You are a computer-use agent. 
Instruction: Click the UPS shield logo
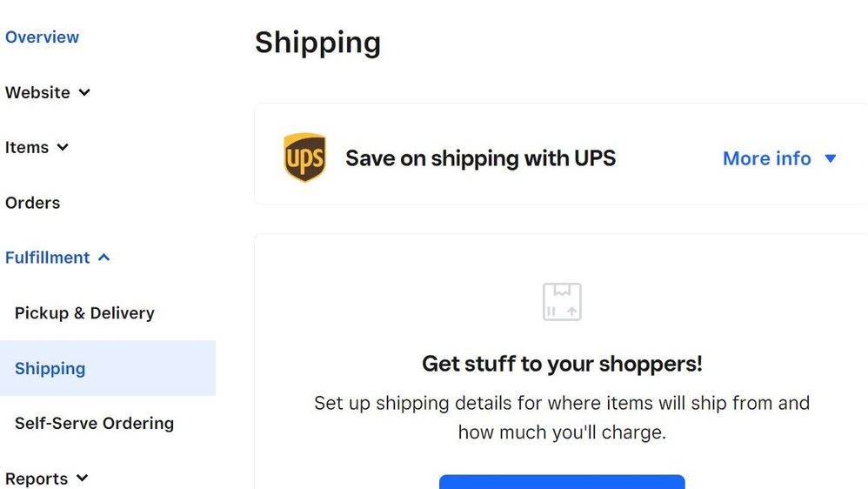[304, 157]
